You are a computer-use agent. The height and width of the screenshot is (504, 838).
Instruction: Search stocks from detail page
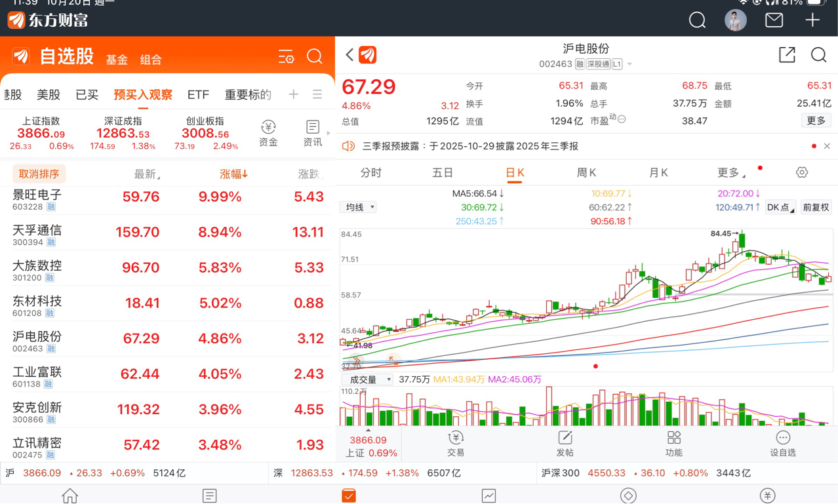coord(818,55)
